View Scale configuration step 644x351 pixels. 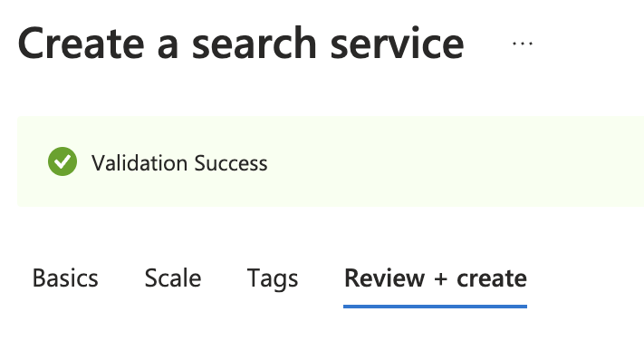[173, 278]
